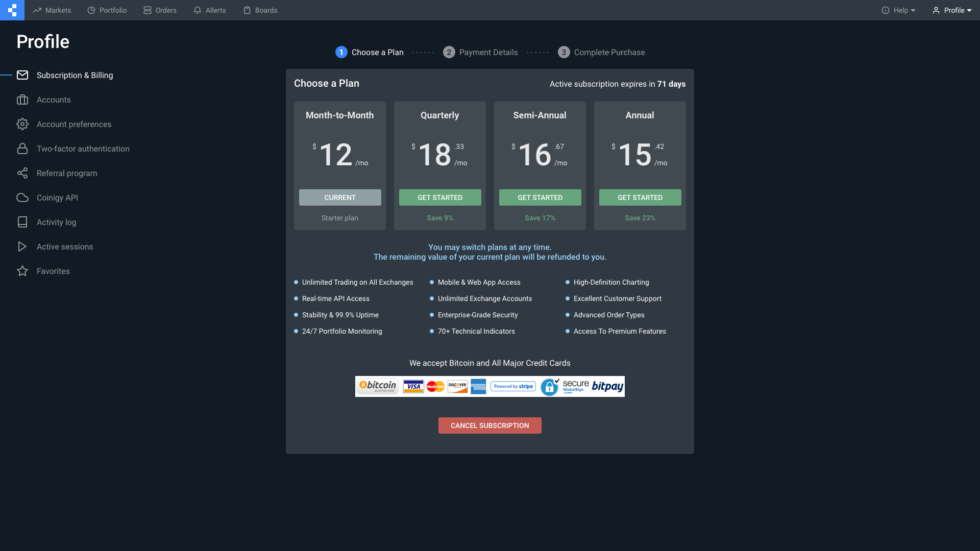Click Get Started under Annual plan
This screenshot has width=980, height=551.
tap(640, 197)
